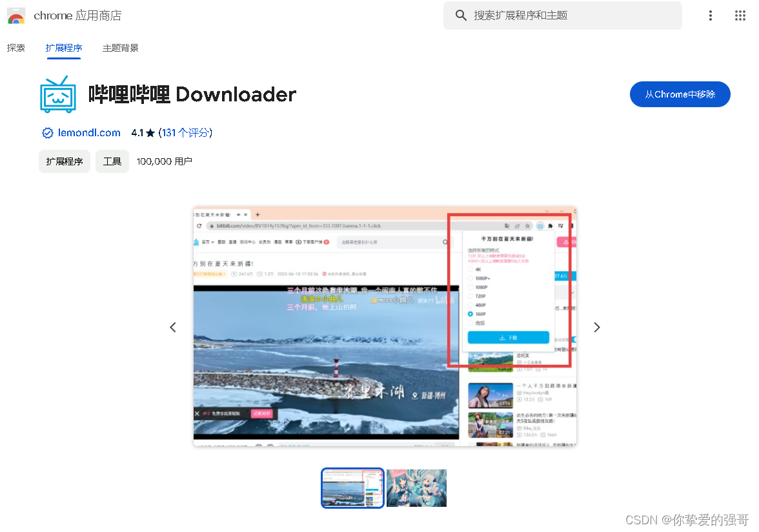Click the chrome 应用商店 header text
The width and height of the screenshot is (759, 532).
(77, 15)
